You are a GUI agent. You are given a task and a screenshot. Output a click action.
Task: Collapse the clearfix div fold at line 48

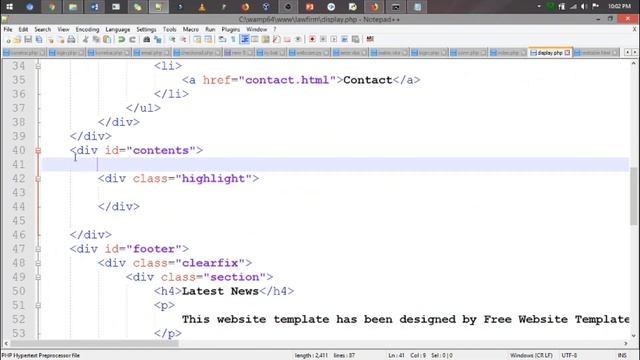coord(38,263)
